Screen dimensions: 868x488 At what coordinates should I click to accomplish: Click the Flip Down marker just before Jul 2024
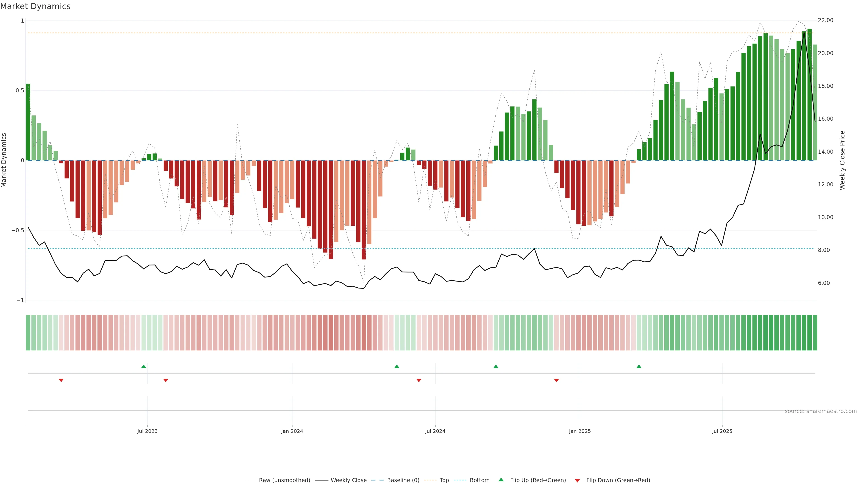click(419, 380)
